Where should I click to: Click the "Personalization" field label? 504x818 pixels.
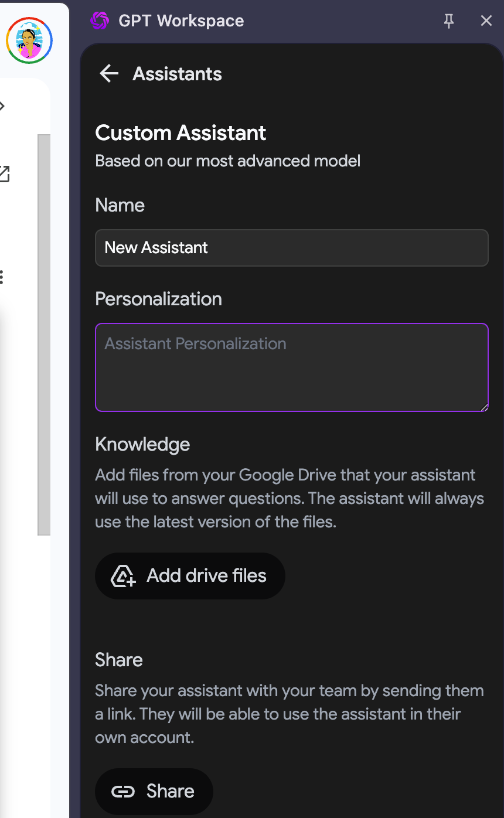(x=158, y=299)
